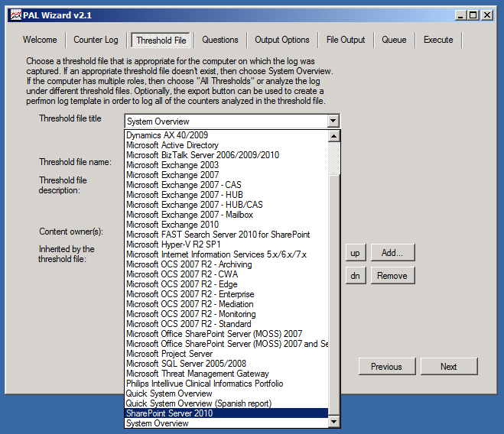Select the Quick System Overview entry

[226, 394]
